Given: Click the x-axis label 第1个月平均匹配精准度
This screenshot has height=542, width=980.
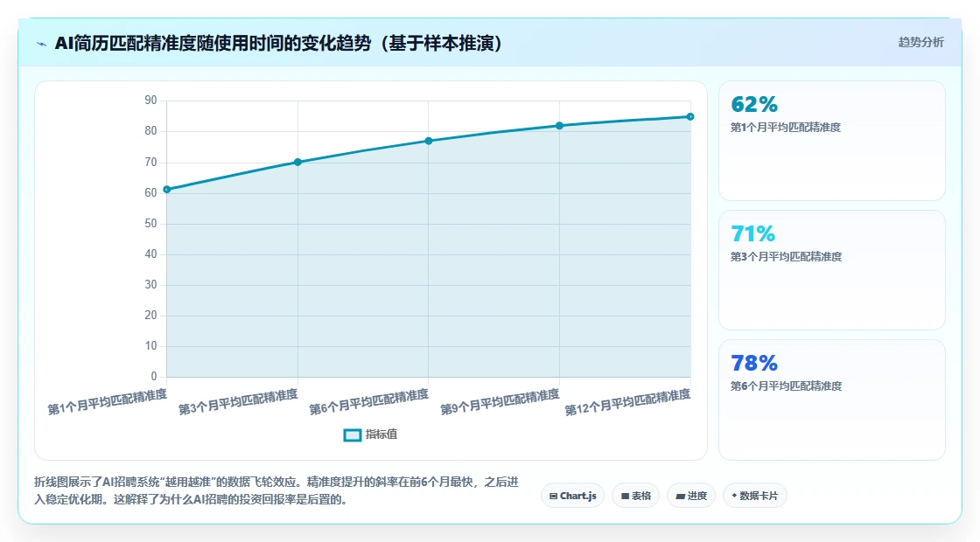Looking at the screenshot, I should click(x=108, y=401).
